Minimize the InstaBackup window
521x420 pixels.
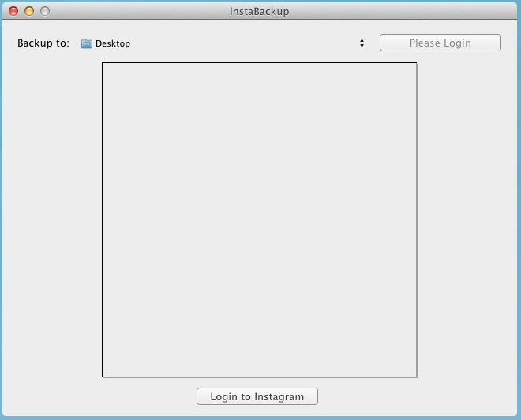29,11
